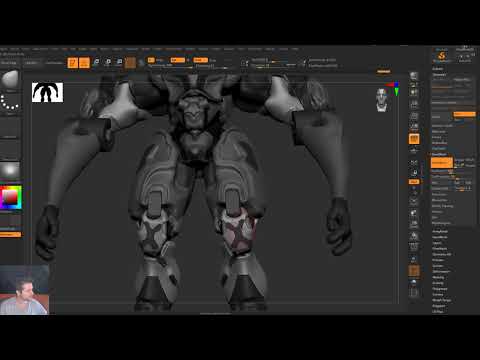Toggle the dim orange Ghost icon
The height and width of the screenshot is (360, 480).
414,271
